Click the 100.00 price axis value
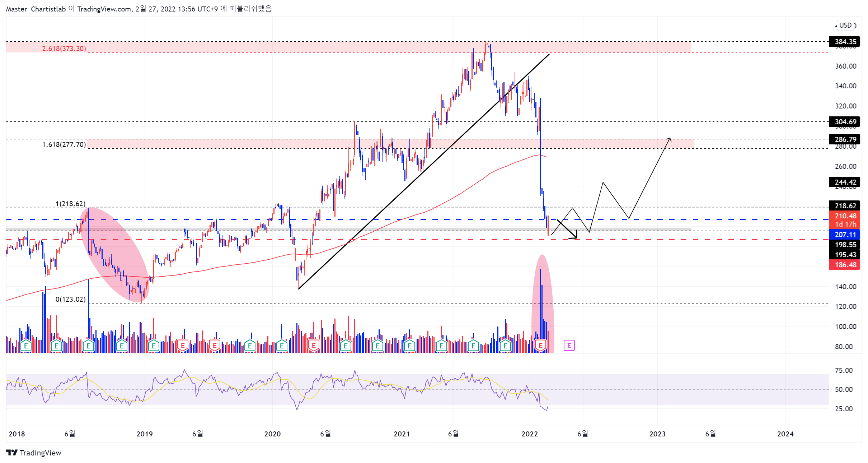The height and width of the screenshot is (463, 868). tap(845, 327)
